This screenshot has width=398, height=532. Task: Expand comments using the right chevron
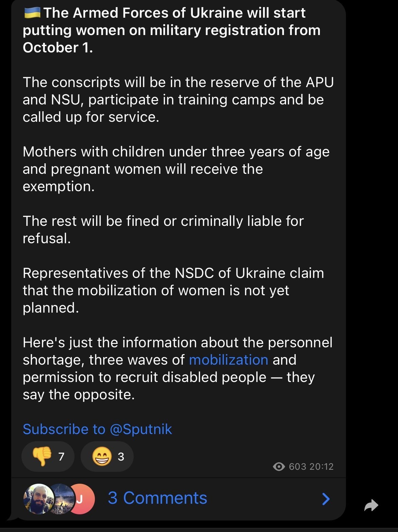click(326, 499)
